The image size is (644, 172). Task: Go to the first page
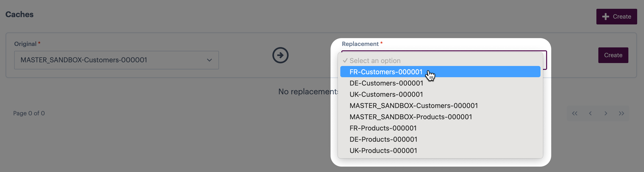574,113
